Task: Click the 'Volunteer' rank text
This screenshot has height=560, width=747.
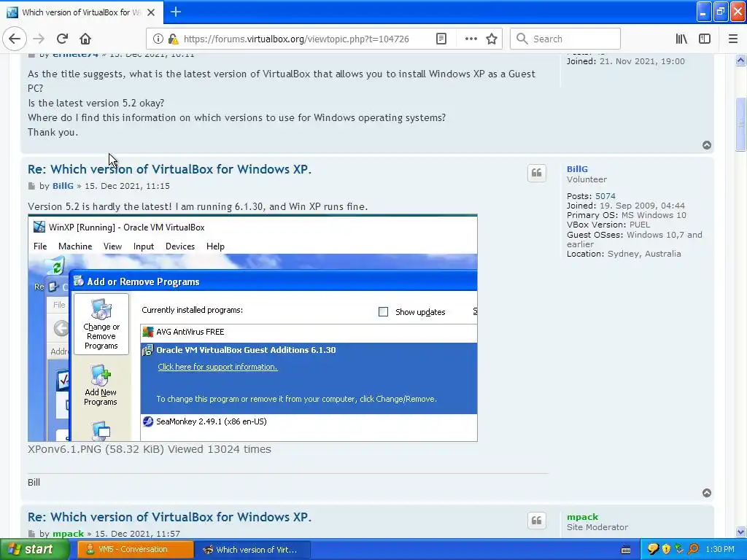Action: (x=587, y=179)
